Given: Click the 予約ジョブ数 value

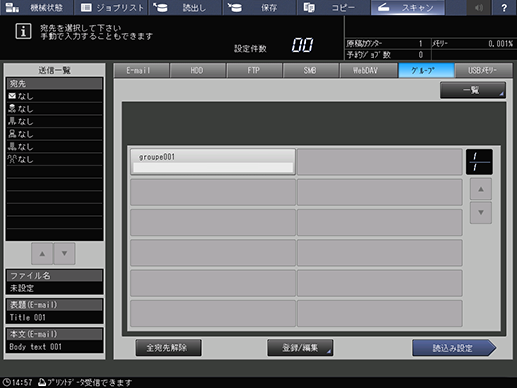Looking at the screenshot, I should point(420,55).
